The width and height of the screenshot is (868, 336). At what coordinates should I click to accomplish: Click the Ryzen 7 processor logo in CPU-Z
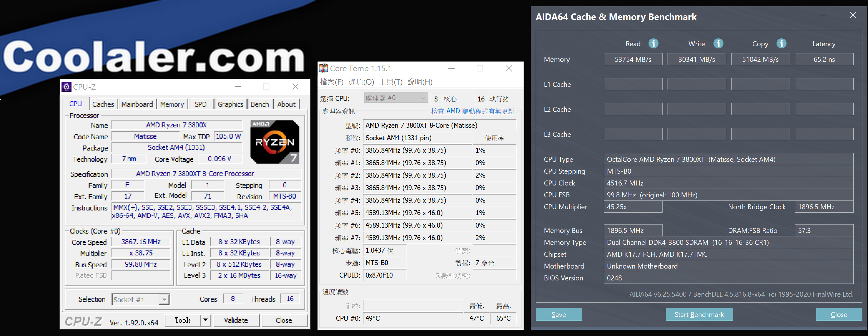pos(275,141)
